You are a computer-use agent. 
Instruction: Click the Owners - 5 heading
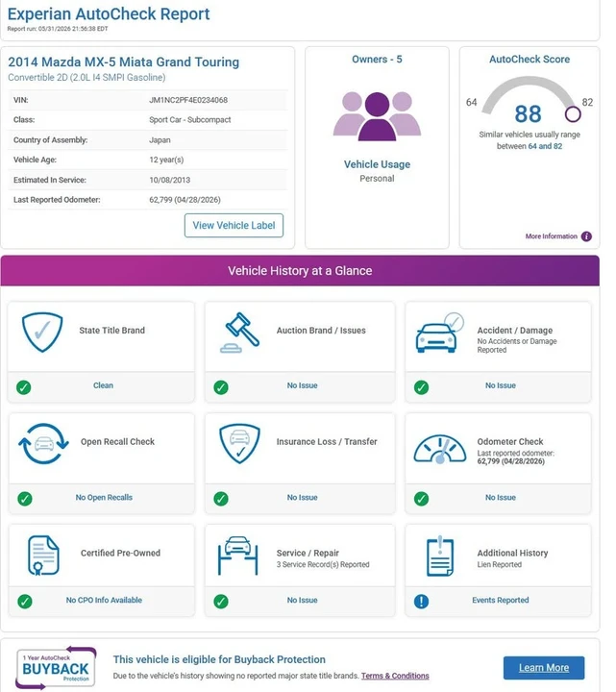[377, 60]
